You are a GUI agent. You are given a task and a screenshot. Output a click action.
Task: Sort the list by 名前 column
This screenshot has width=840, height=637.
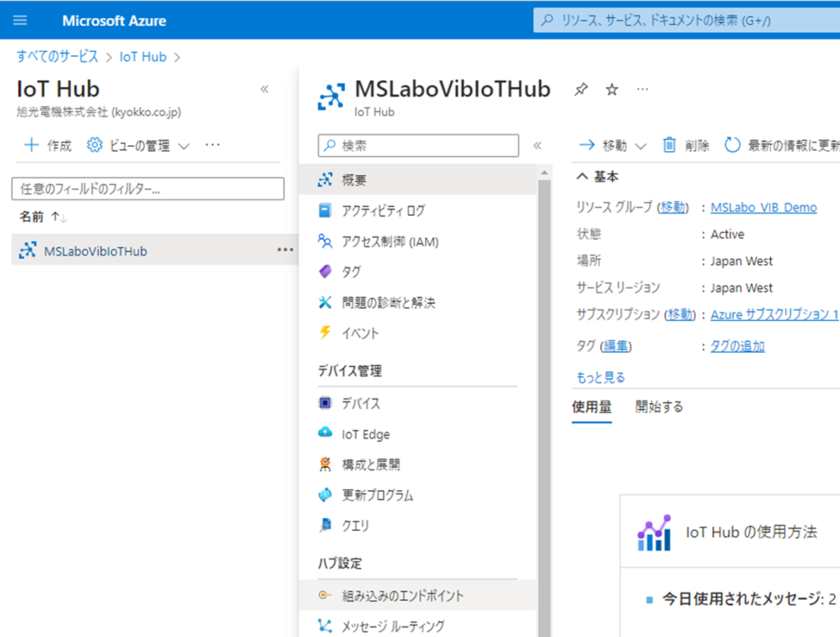click(43, 217)
